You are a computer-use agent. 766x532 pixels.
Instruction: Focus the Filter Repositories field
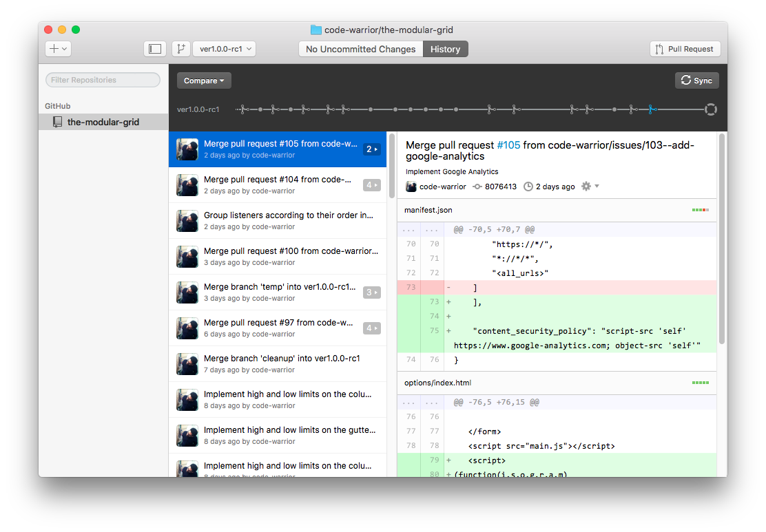103,80
